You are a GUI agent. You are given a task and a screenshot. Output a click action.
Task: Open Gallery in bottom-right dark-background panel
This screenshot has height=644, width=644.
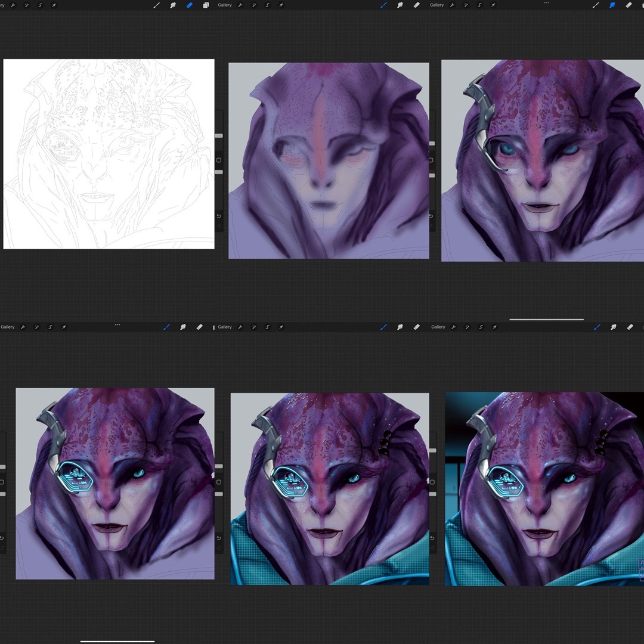coord(438,327)
